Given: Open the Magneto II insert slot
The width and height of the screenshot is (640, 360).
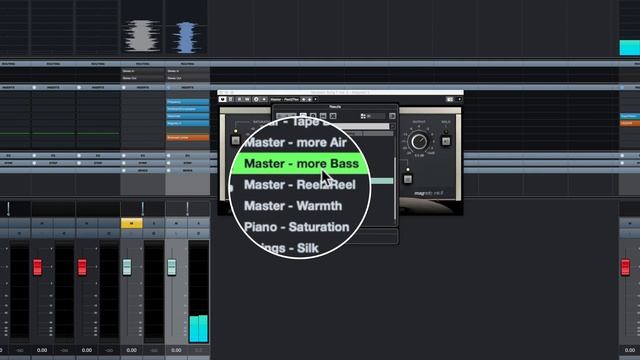Looking at the screenshot, I should [x=188, y=123].
